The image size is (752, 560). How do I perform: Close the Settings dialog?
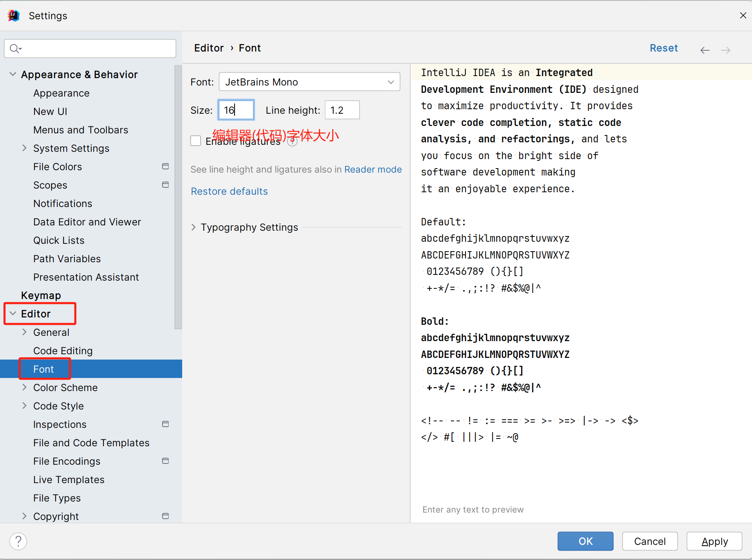pyautogui.click(x=743, y=16)
